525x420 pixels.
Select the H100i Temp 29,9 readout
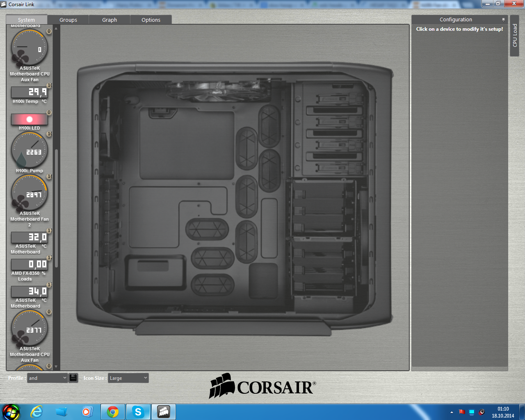coord(29,92)
